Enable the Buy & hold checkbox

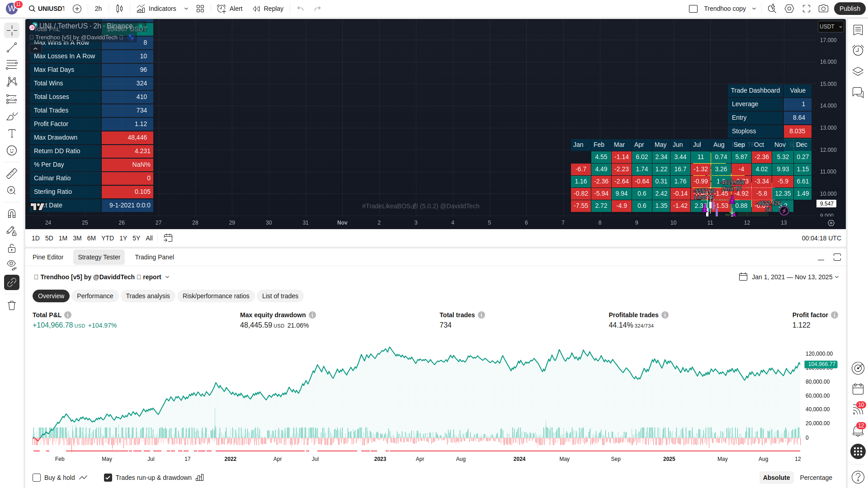[37, 478]
